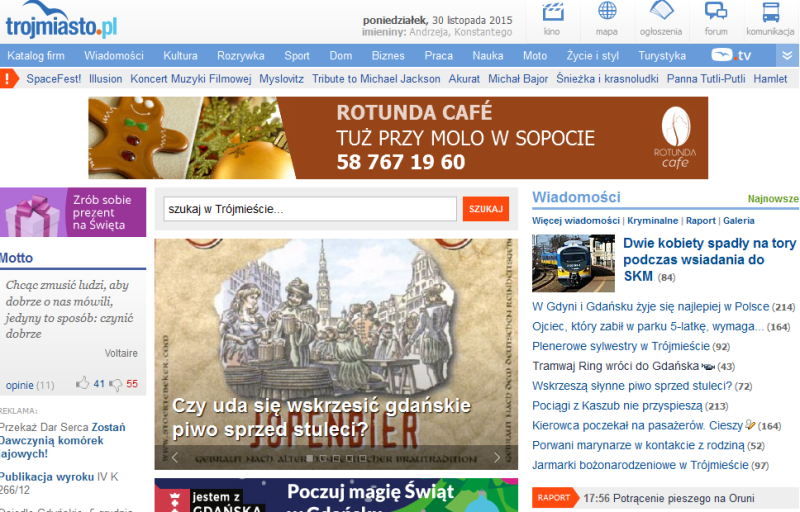Open Dwie kobiety spadły na tory headline
Screen dimensions: 800x512
(710, 260)
